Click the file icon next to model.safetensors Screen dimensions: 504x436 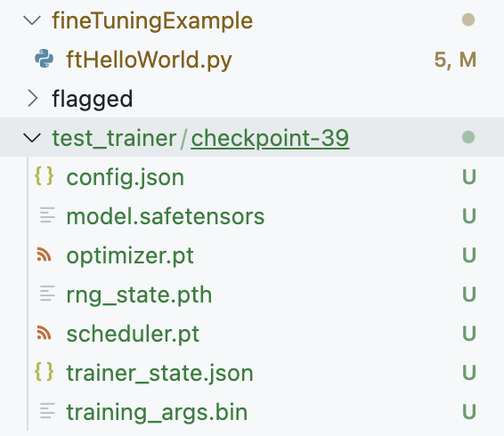(x=47, y=215)
